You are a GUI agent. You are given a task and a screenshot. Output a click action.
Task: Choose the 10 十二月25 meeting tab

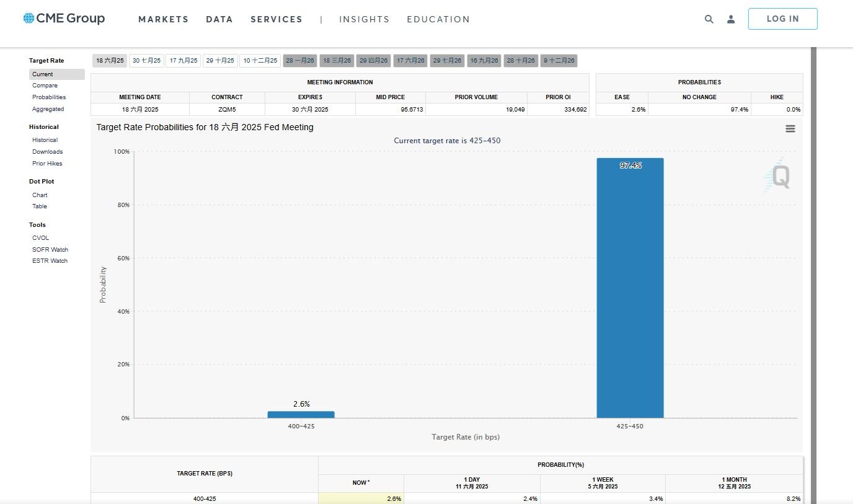pos(260,61)
